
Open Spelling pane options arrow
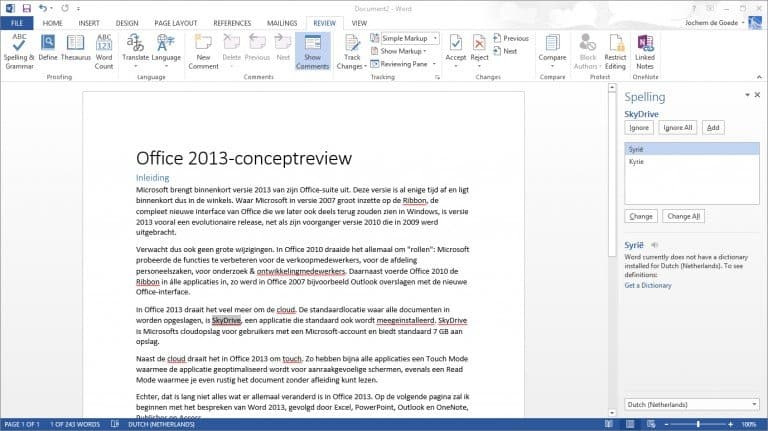coord(747,95)
